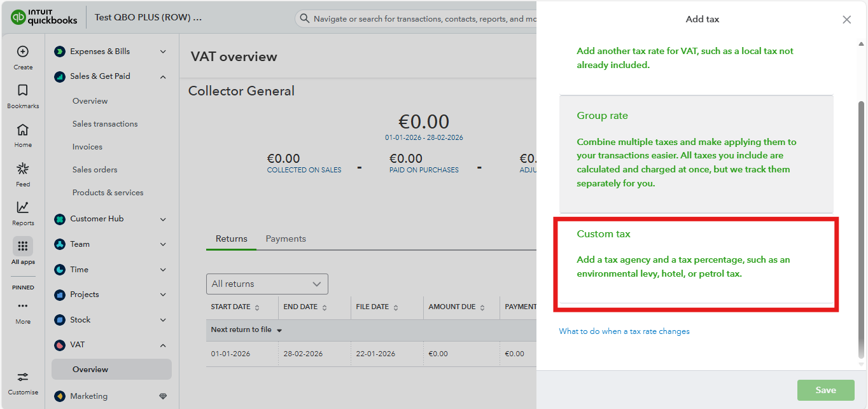Viewport: 868px width, 409px height.
Task: Open the All apps grid icon
Action: (23, 246)
